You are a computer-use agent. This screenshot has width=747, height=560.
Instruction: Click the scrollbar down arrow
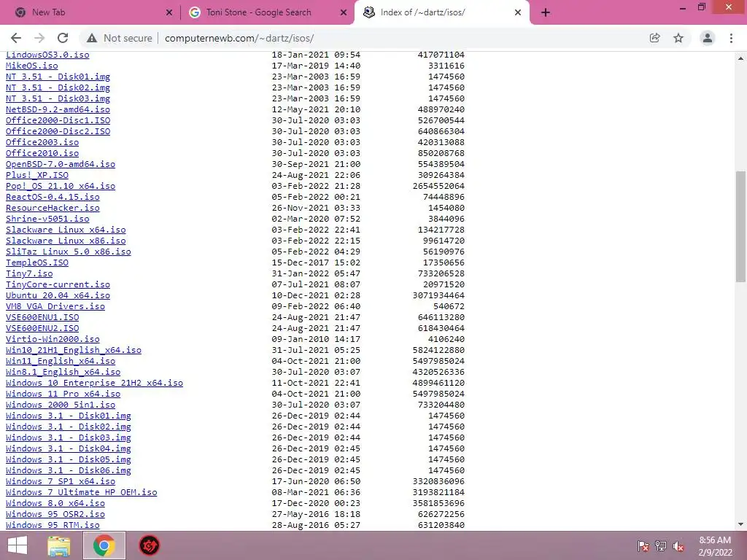pyautogui.click(x=740, y=524)
